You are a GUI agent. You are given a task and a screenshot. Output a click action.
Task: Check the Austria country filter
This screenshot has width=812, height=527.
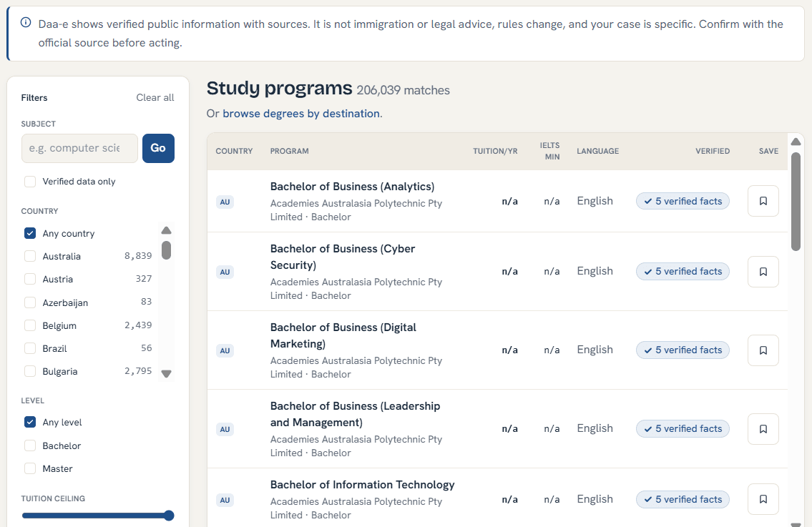click(30, 279)
